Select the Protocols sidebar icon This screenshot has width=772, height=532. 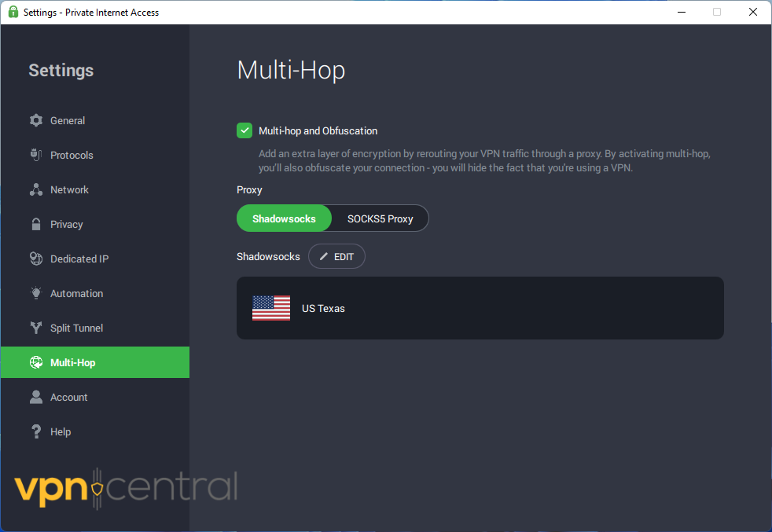coord(36,155)
